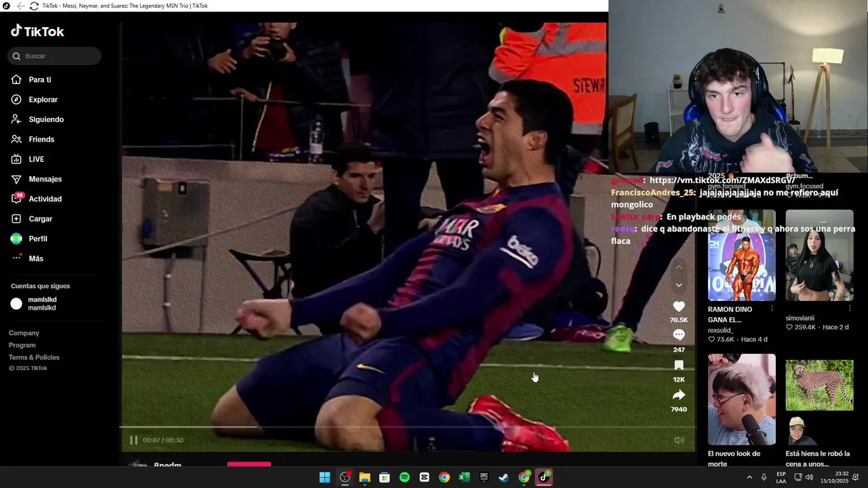Open Microsoft Store from the taskbar

click(384, 477)
